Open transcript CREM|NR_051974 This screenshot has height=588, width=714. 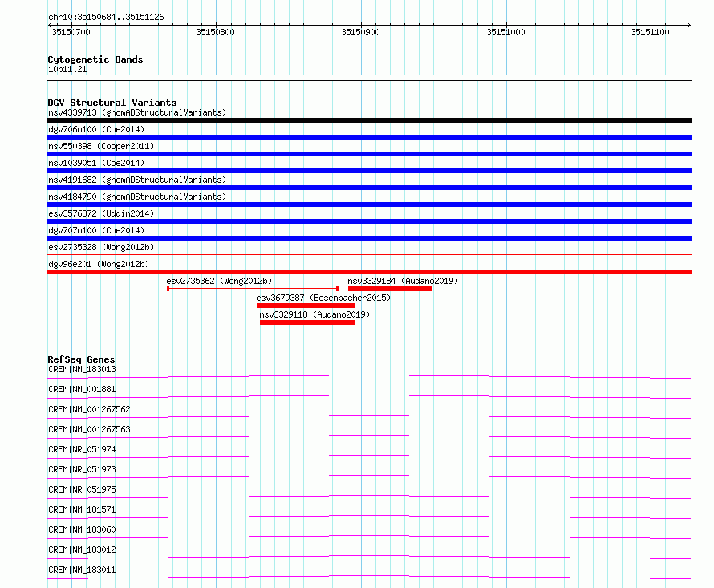pos(82,449)
